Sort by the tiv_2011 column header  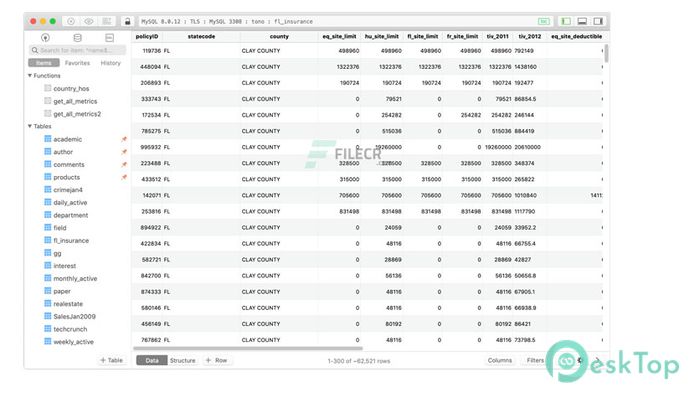(498, 37)
